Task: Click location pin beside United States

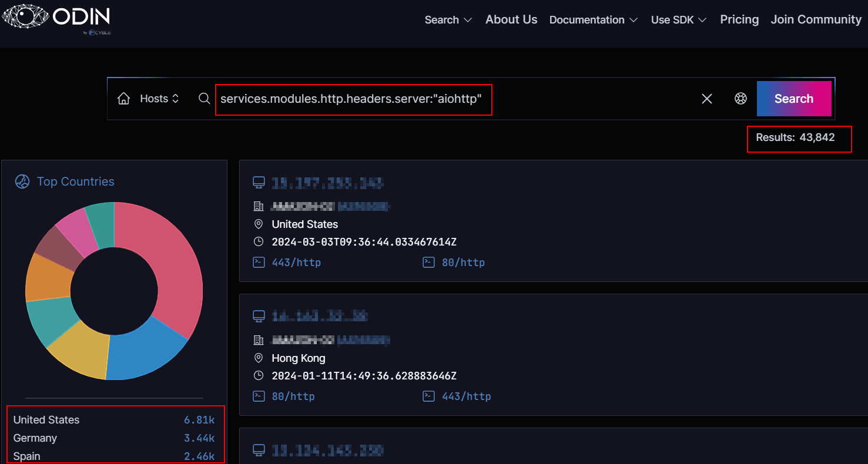Action: tap(259, 224)
